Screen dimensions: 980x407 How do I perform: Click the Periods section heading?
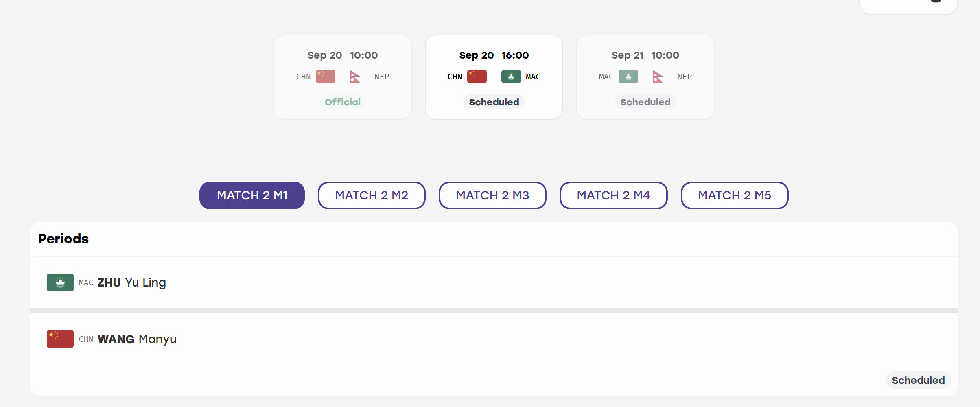point(63,239)
